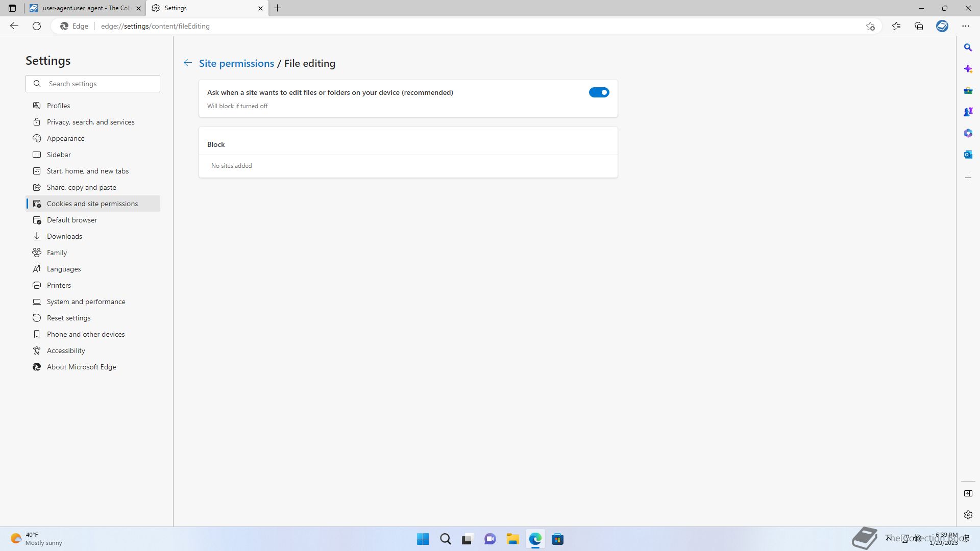Open Settings and more menu
Image resolution: width=980 pixels, height=551 pixels.
tap(966, 26)
